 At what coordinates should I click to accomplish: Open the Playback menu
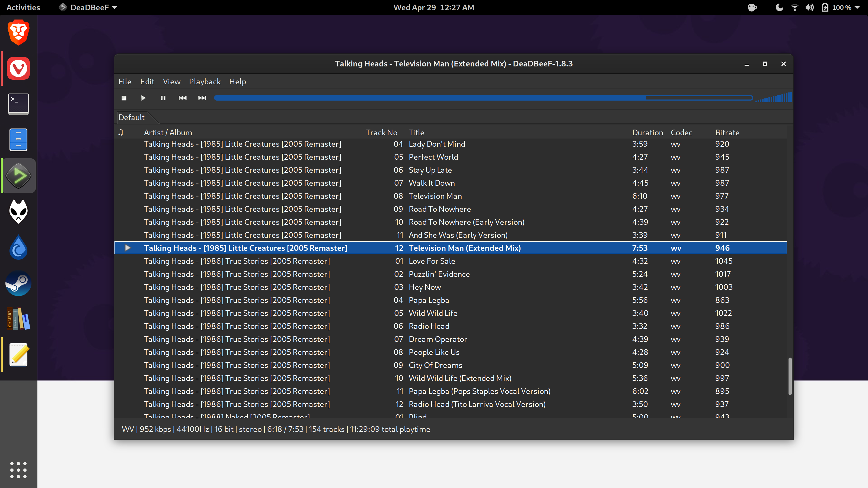[x=205, y=82]
